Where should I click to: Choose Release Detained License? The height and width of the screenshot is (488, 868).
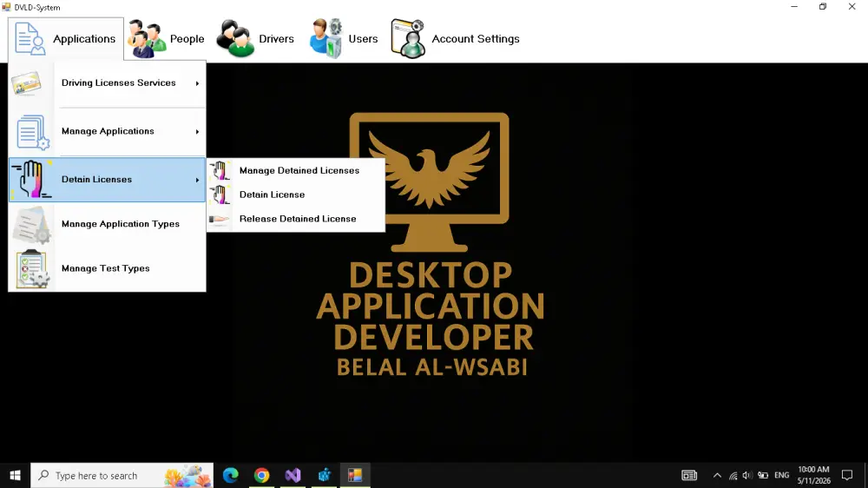296,219
